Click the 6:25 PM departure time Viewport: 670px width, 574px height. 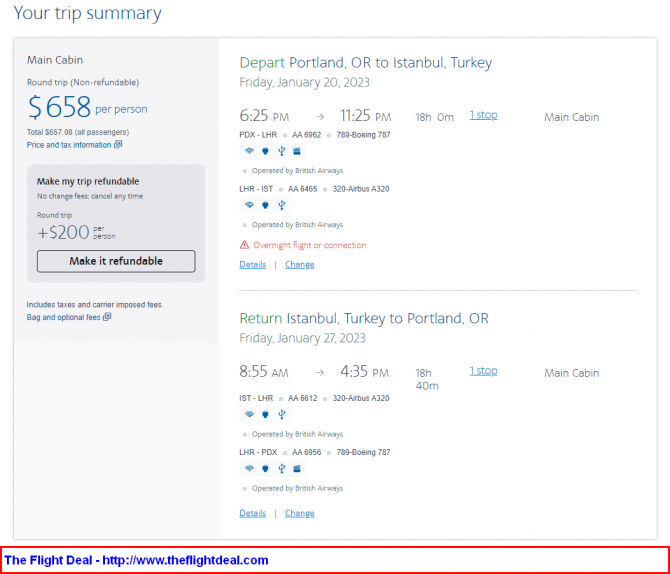tap(264, 116)
